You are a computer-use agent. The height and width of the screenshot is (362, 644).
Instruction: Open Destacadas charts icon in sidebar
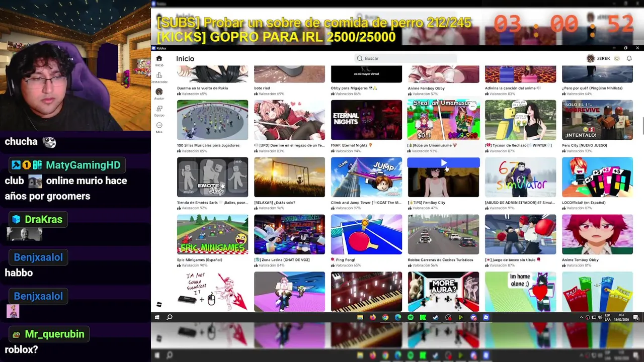[x=159, y=75]
